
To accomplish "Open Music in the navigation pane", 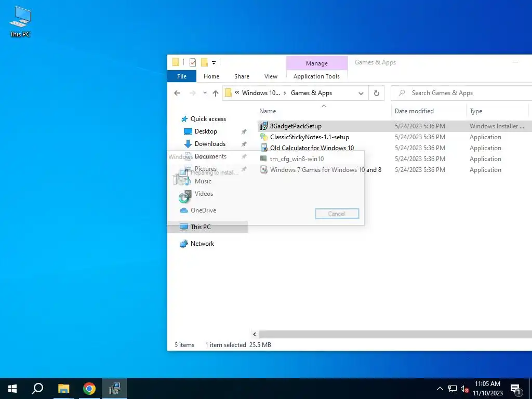I will tap(203, 181).
